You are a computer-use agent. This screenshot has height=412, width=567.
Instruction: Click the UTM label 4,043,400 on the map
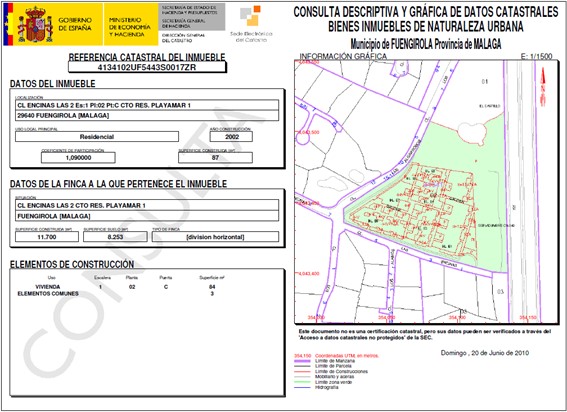[309, 273]
